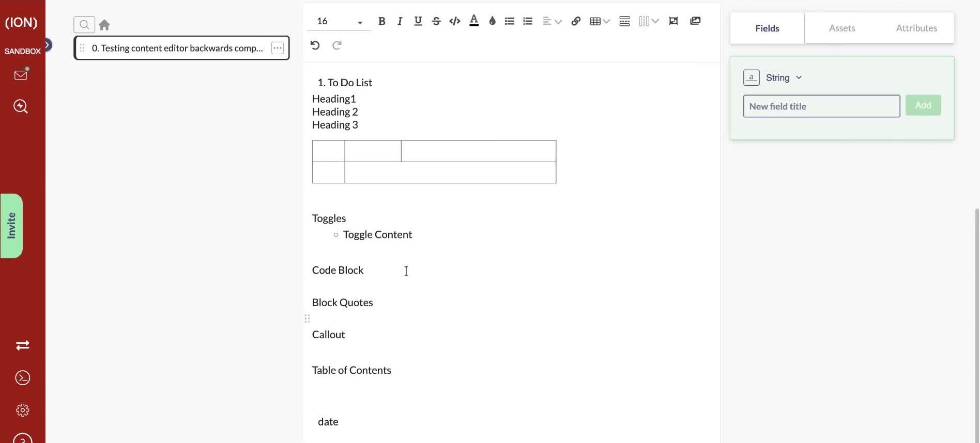Insert a horizontal divider block

624,21
